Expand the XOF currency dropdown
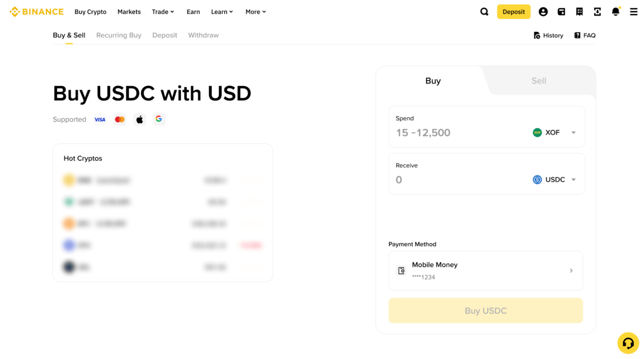Screen dimensions: 644x359 [x=554, y=133]
